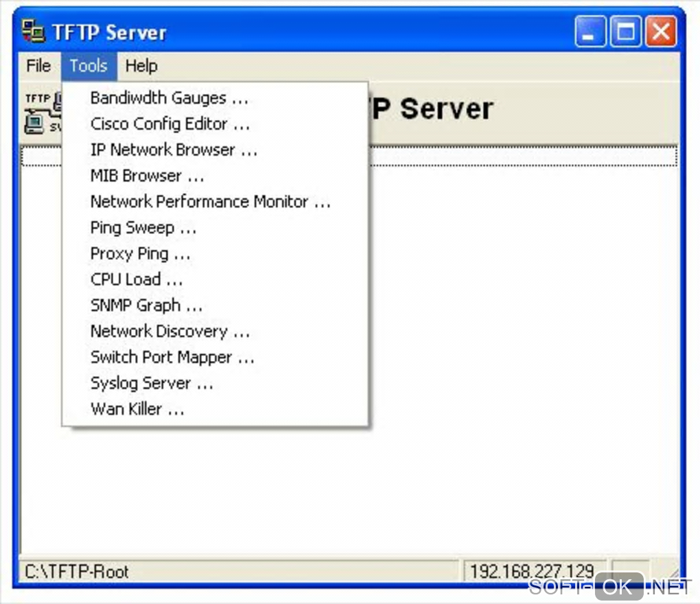Launch Wan Killer from Tools menu

tap(215, 409)
